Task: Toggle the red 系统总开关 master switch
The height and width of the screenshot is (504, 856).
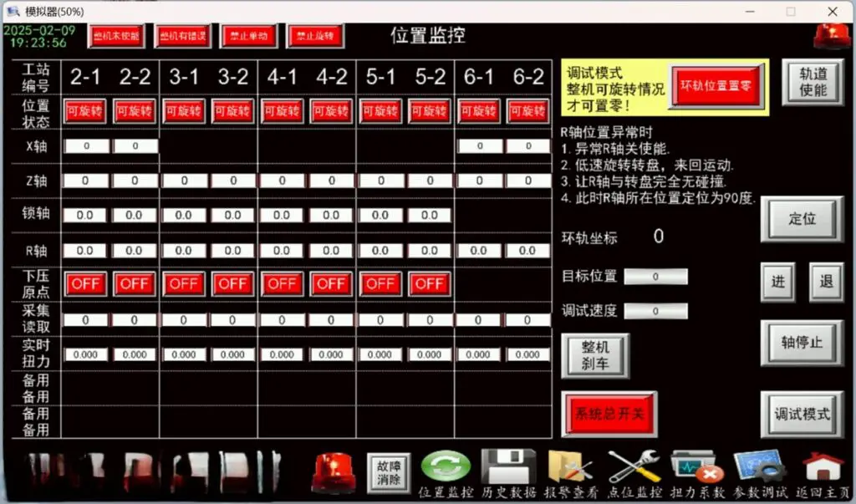Action: (x=609, y=414)
